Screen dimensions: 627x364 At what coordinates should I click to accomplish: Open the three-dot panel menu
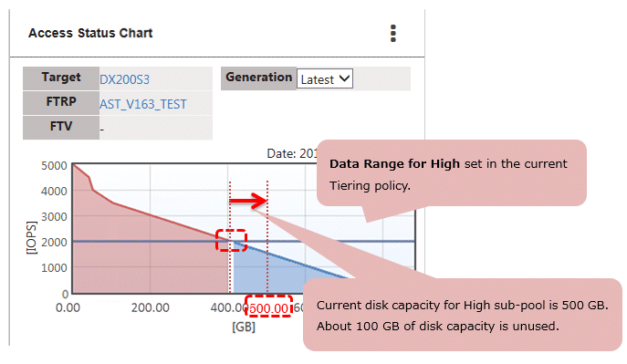[393, 33]
